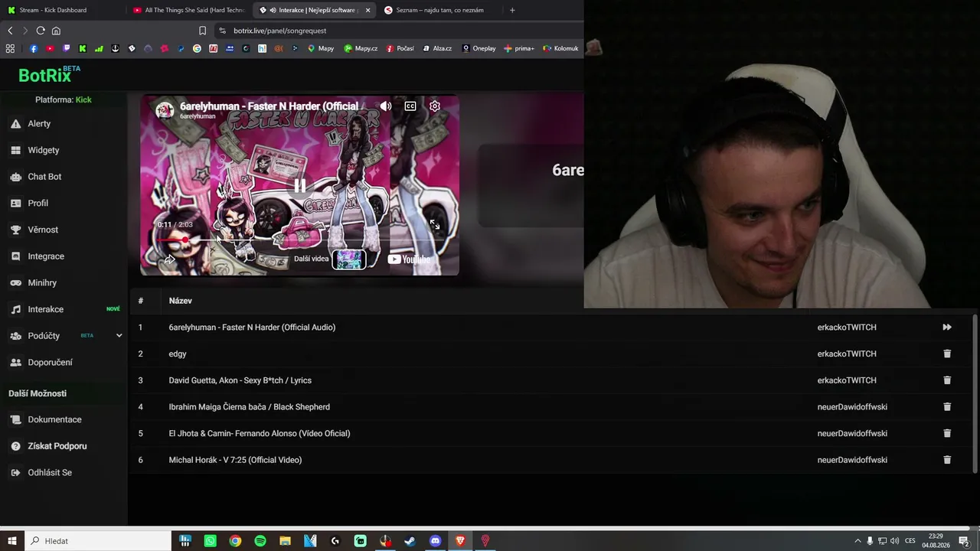Click the Minihry gamepad icon
The width and height of the screenshot is (980, 551).
(15, 283)
